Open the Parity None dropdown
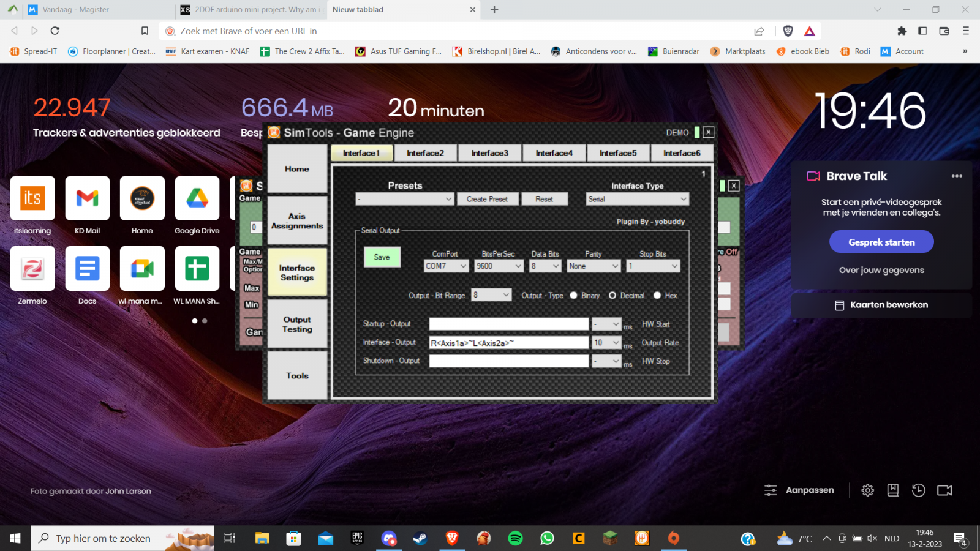The height and width of the screenshot is (551, 980). (x=594, y=266)
